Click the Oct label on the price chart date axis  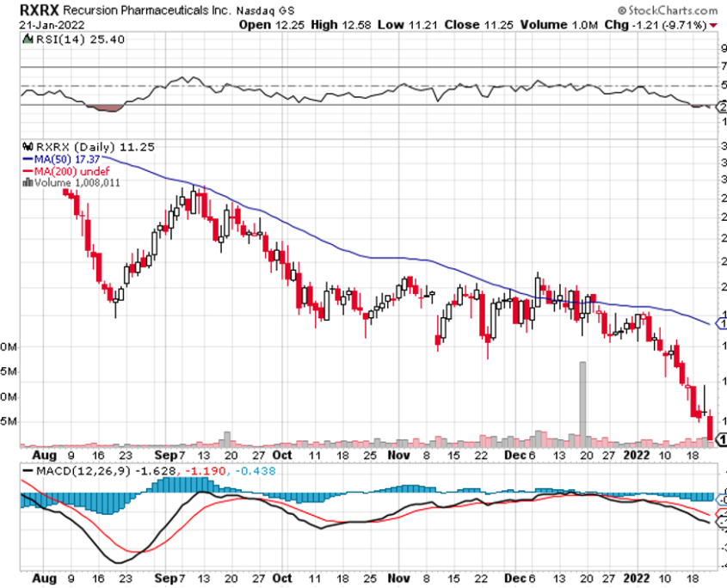pos(282,455)
